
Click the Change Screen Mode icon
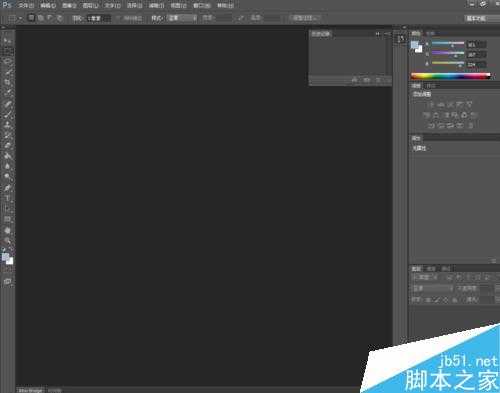click(x=7, y=281)
